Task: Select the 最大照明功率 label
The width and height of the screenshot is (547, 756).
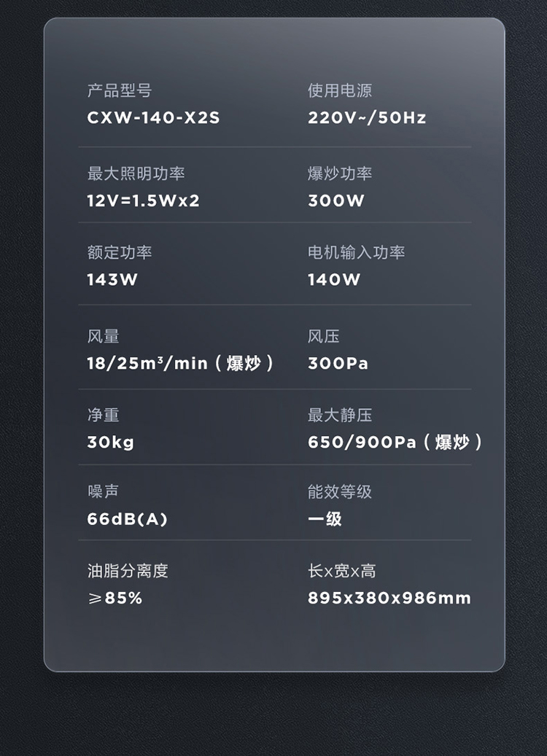Action: [x=136, y=174]
